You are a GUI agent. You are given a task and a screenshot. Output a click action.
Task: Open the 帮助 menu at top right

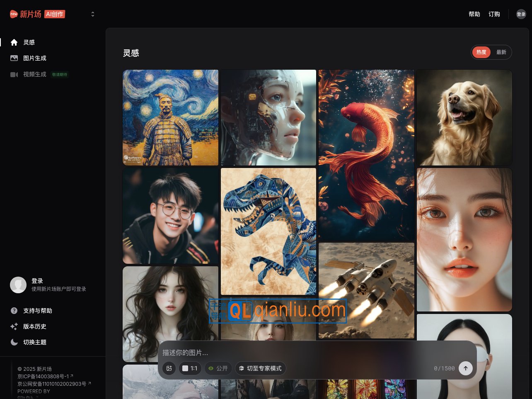click(x=474, y=14)
